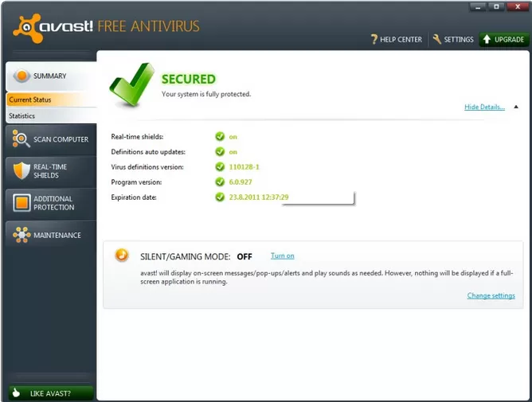Open Settings from the header
532x402 pixels.
coord(453,39)
